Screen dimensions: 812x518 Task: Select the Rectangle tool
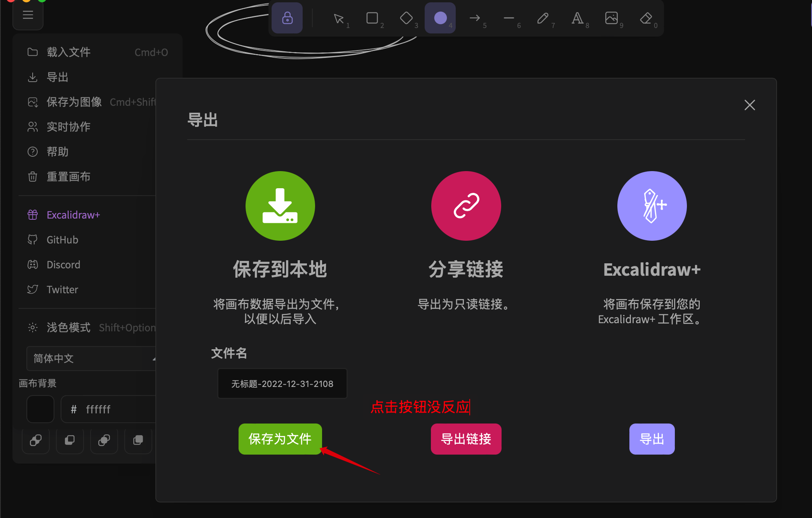pyautogui.click(x=372, y=18)
